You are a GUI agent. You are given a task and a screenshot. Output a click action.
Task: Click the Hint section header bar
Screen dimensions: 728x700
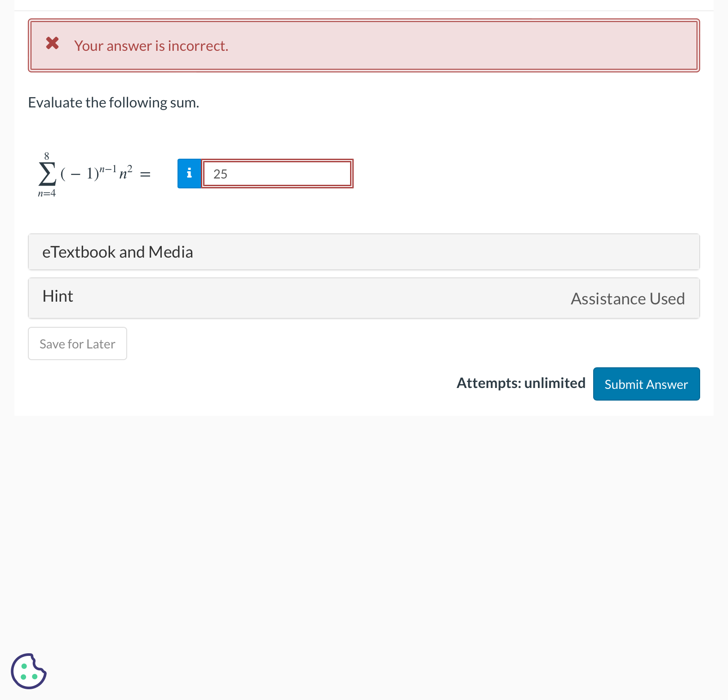(x=364, y=298)
